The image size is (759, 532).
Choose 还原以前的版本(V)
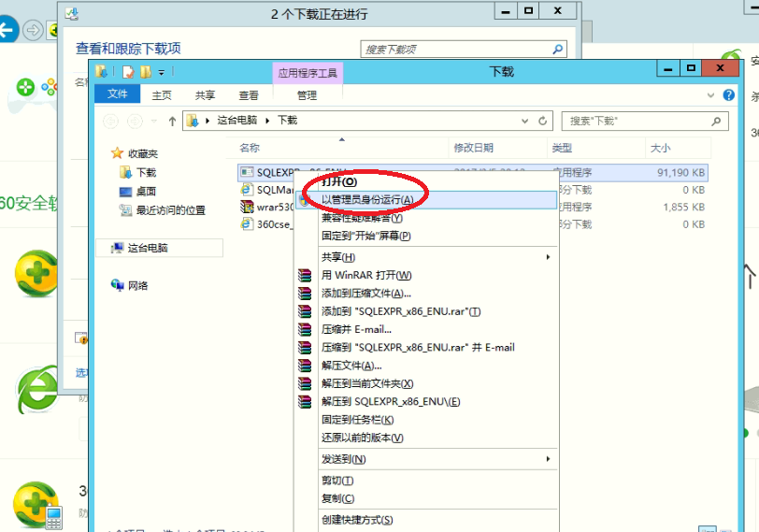coord(362,438)
